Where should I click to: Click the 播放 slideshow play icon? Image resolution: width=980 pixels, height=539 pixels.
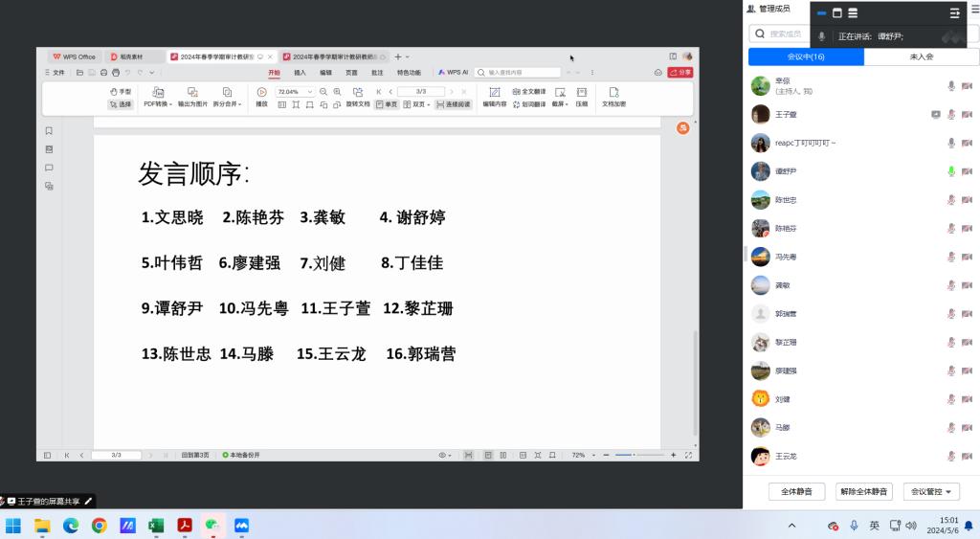pyautogui.click(x=261, y=92)
